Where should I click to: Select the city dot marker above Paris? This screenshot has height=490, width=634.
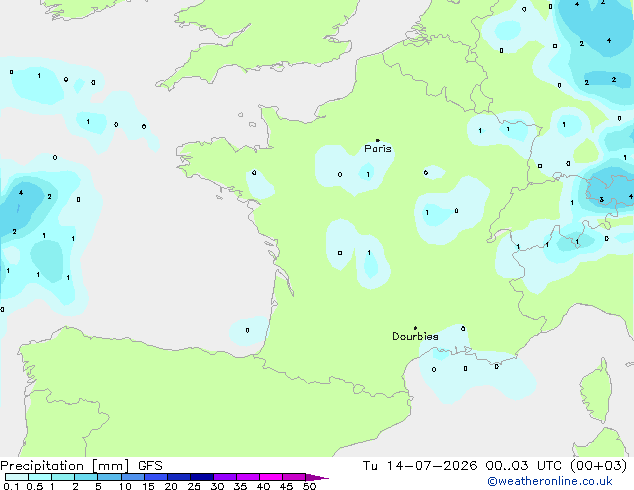[378, 140]
